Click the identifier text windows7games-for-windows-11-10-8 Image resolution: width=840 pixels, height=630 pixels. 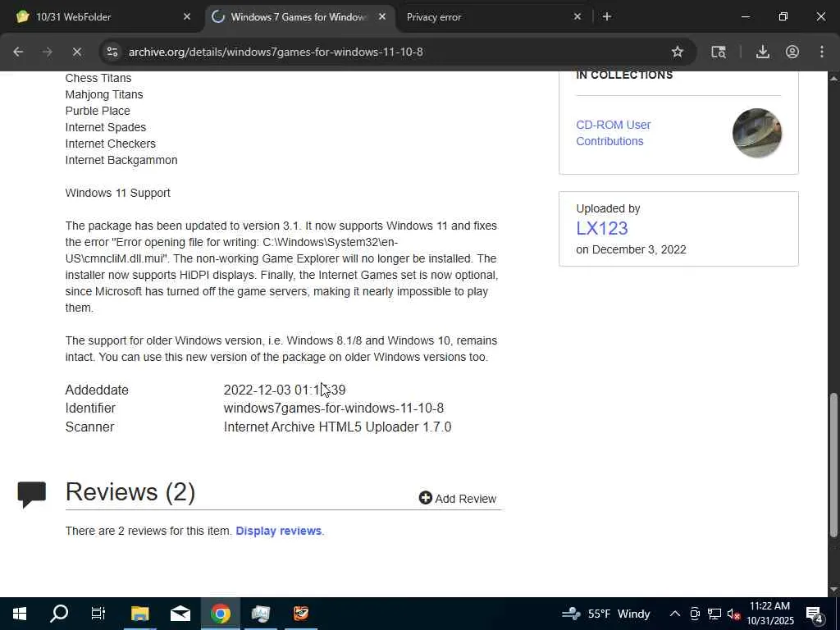(333, 409)
